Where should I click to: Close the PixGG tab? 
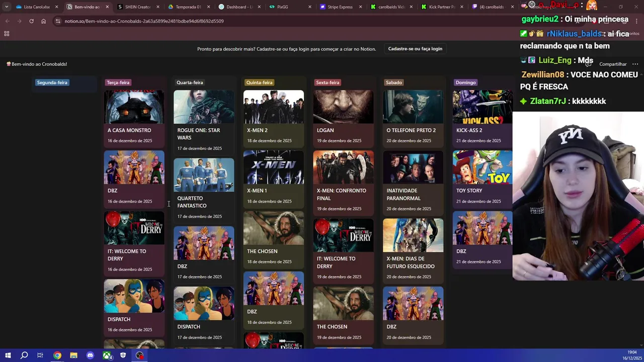point(309,7)
